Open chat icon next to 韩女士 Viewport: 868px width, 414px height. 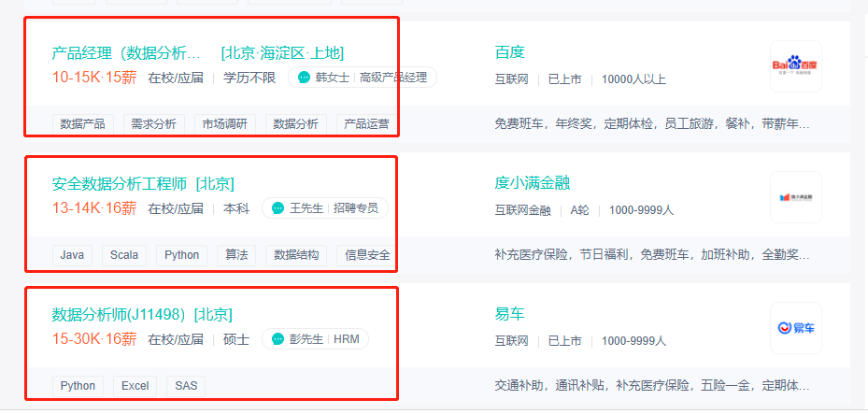coord(304,78)
